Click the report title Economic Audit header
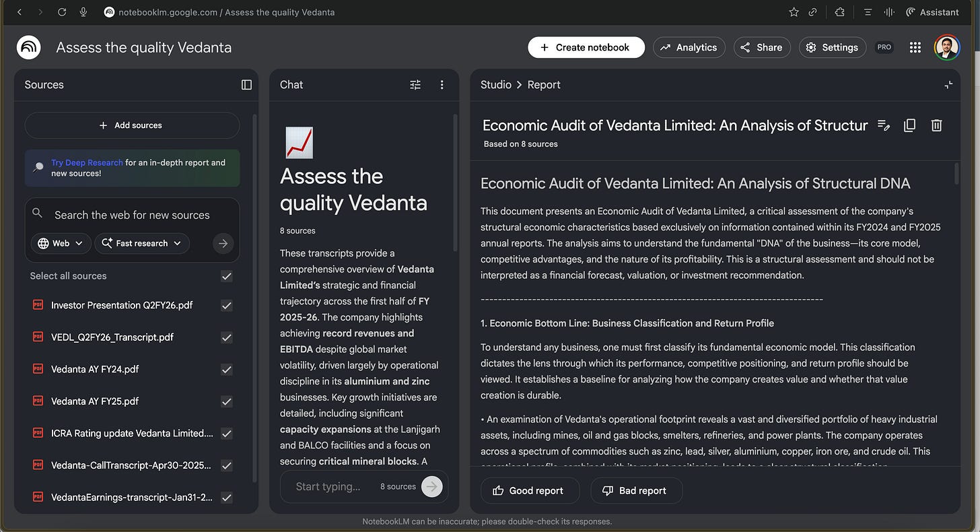Image resolution: width=980 pixels, height=532 pixels. tap(675, 125)
